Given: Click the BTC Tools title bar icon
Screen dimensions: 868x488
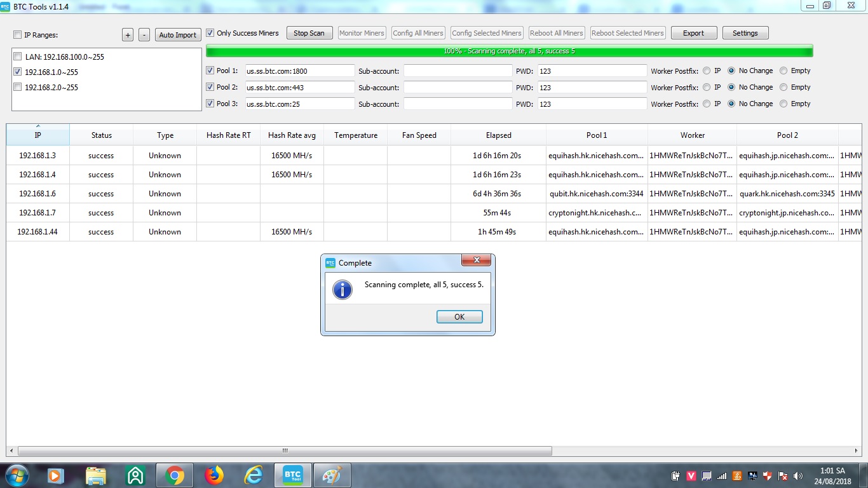Looking at the screenshot, I should pos(5,6).
